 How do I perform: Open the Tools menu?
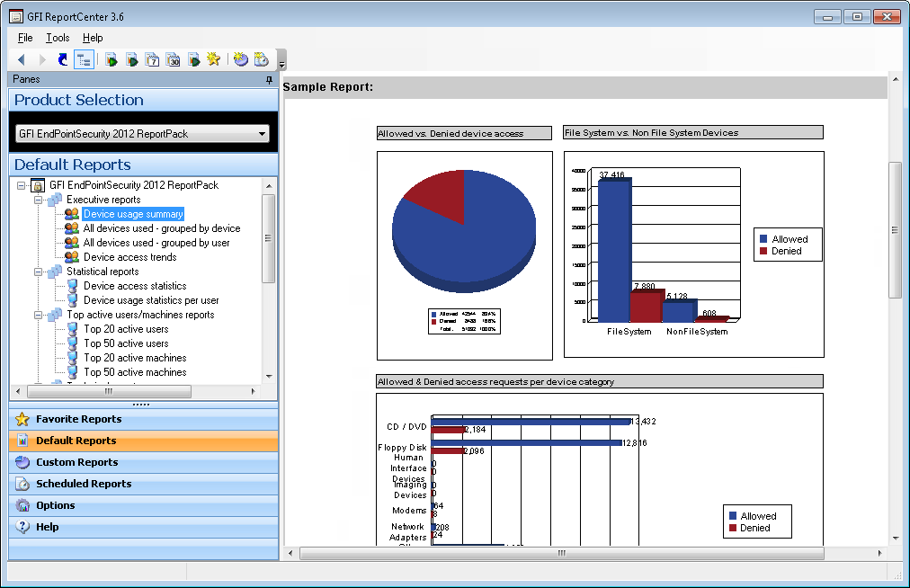coord(58,38)
